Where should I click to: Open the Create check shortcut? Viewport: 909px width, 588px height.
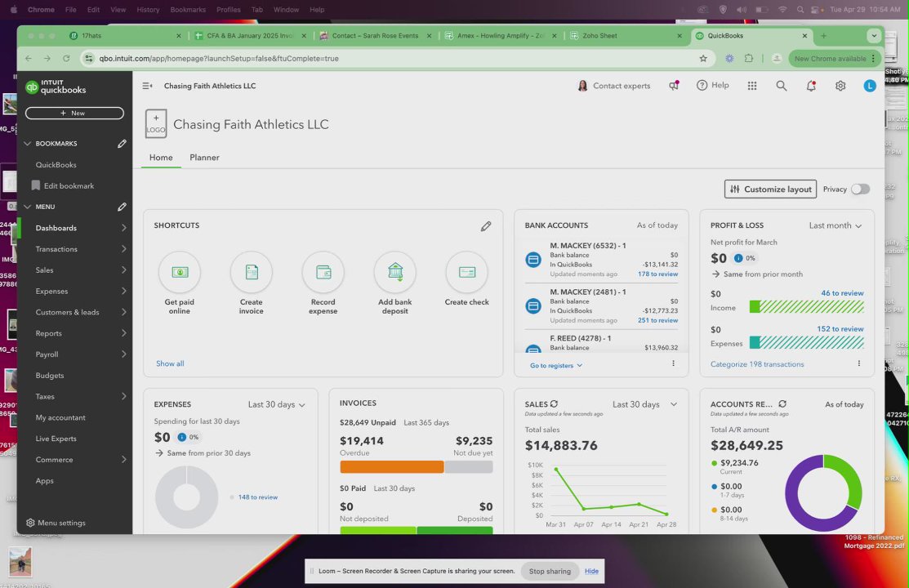point(467,272)
